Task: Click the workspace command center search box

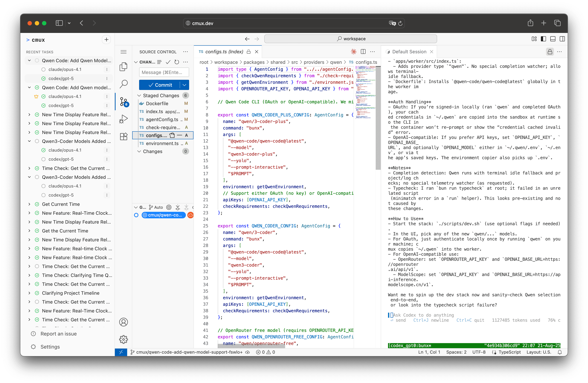Action: (351, 39)
